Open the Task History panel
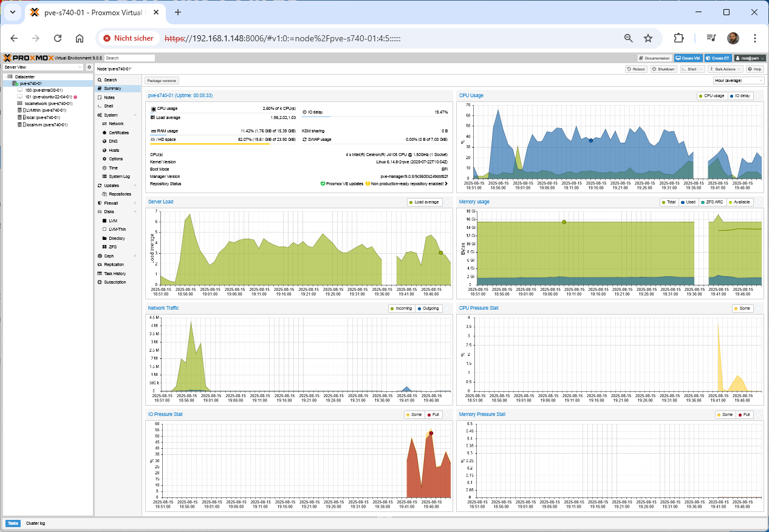769x532 pixels. click(115, 273)
